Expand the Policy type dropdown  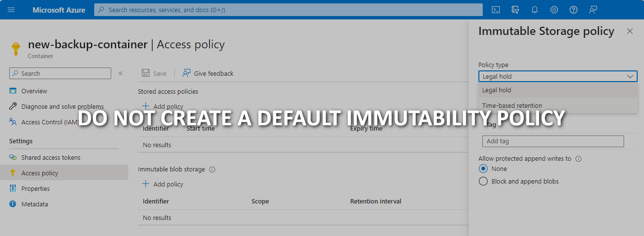click(558, 76)
